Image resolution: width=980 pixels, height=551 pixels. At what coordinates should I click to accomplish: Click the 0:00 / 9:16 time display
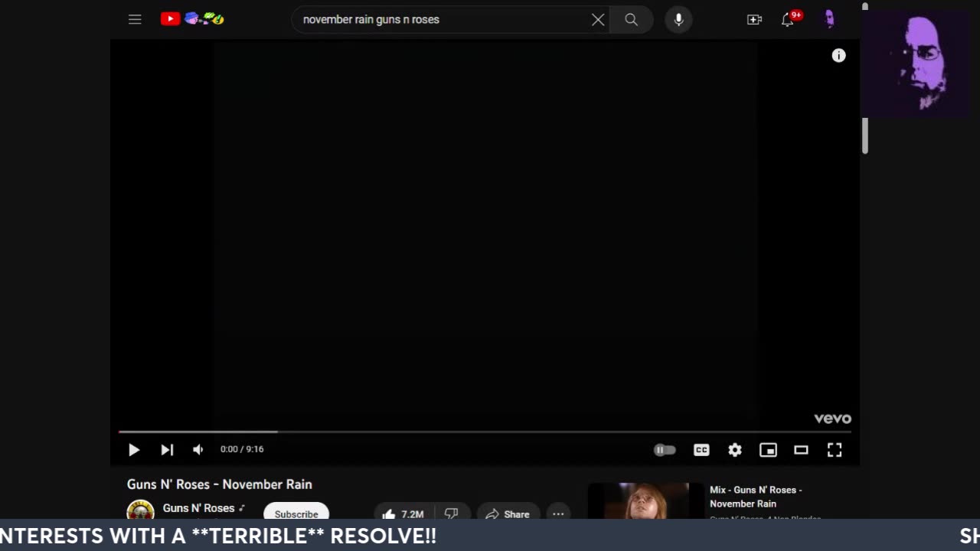(x=242, y=449)
